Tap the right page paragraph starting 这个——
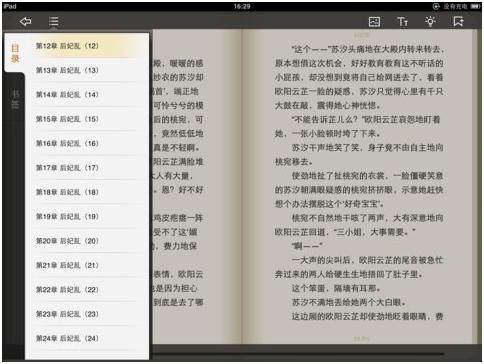 [x=359, y=77]
